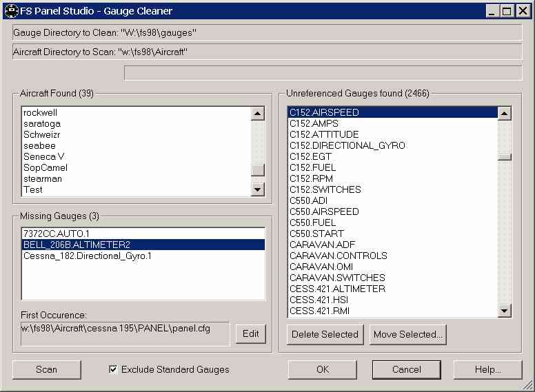Image resolution: width=535 pixels, height=392 pixels.
Task: Click down arrow of Aircraft Found scrollbar
Action: (x=258, y=189)
